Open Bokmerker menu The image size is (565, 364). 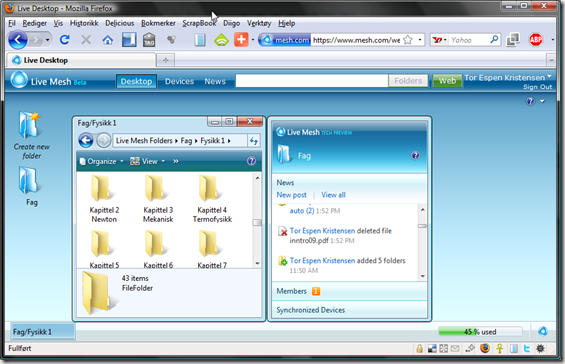click(x=158, y=23)
